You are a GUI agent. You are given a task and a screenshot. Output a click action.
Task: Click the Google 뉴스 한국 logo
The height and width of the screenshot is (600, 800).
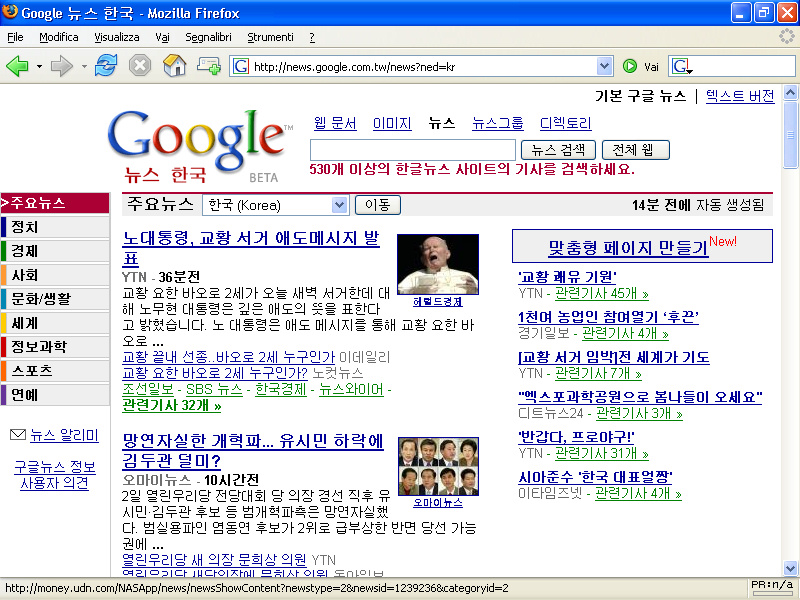click(199, 146)
